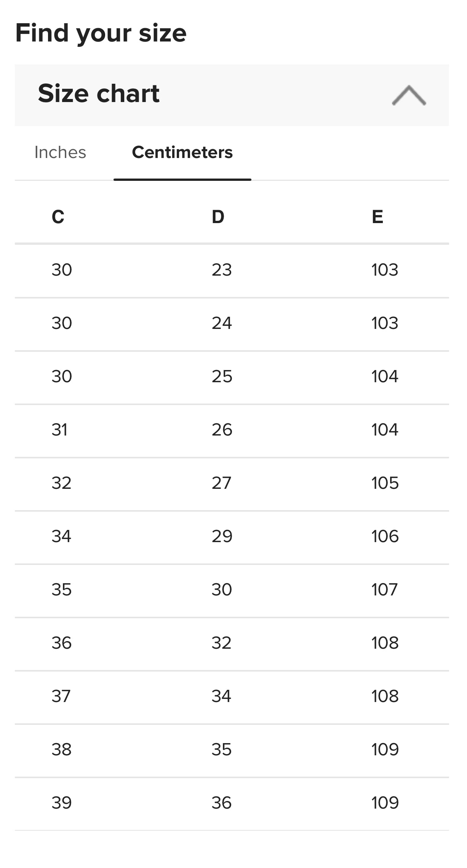Click the 106 cell in column E
This screenshot has height=868, width=467.
point(385,536)
